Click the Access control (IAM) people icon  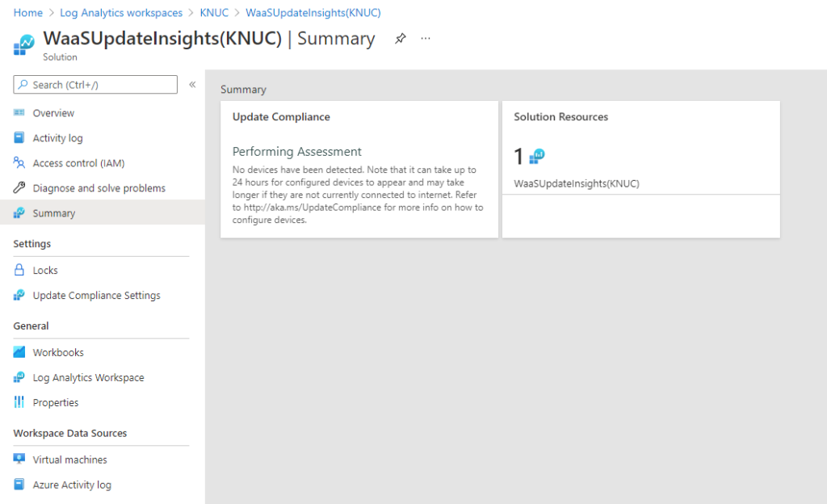19,163
